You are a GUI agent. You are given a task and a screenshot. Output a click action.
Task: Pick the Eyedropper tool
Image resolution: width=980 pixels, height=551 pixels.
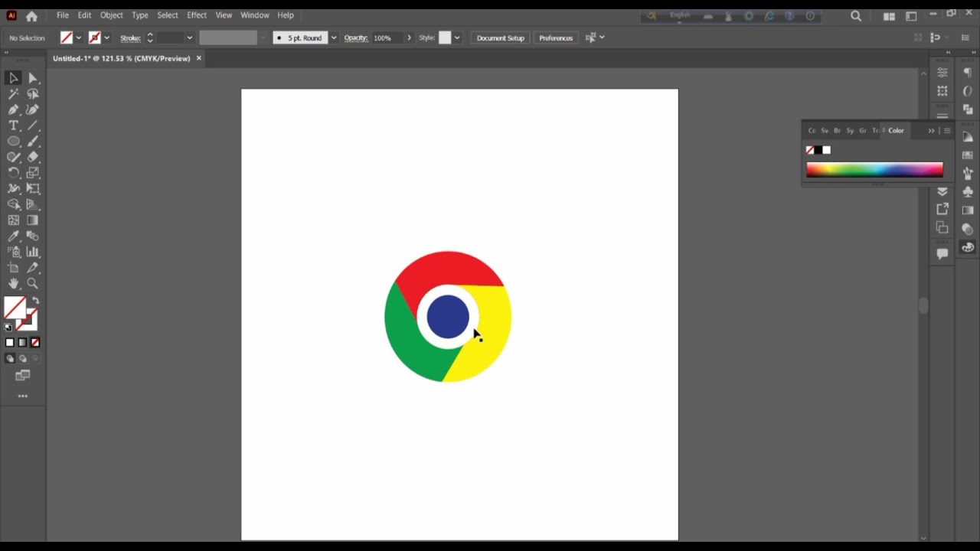point(13,236)
